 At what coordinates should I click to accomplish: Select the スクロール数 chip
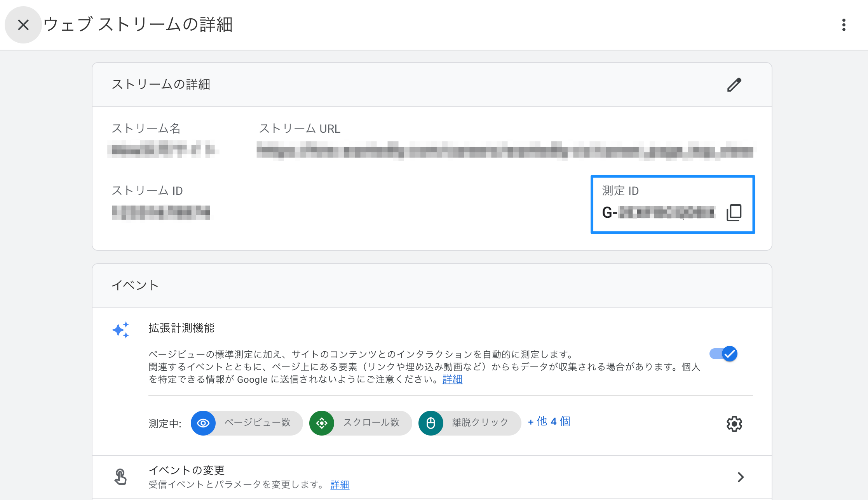point(371,423)
